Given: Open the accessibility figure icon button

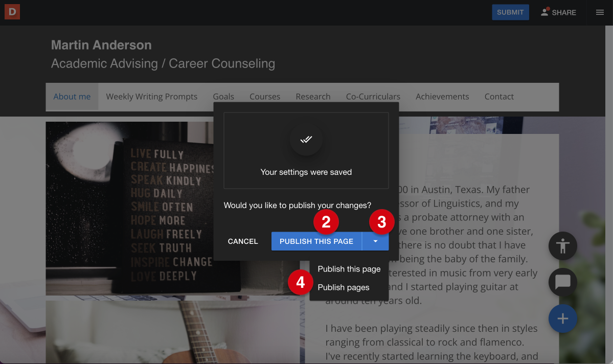Looking at the screenshot, I should click(562, 246).
